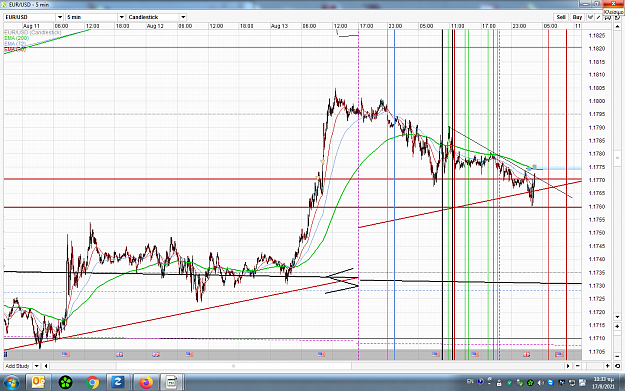
Task: Click the Aug 13 date label on time axis
Action: pyautogui.click(x=279, y=26)
